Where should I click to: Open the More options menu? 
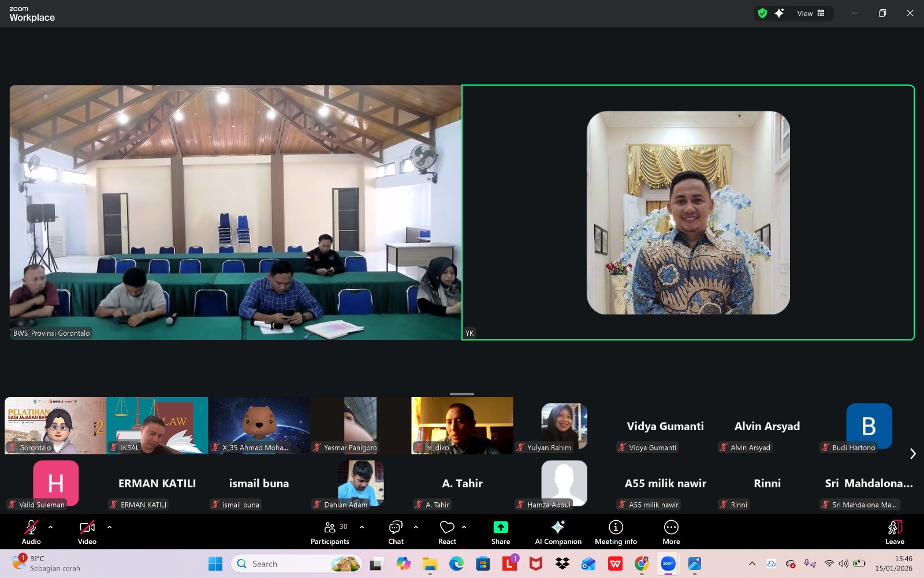(x=671, y=532)
